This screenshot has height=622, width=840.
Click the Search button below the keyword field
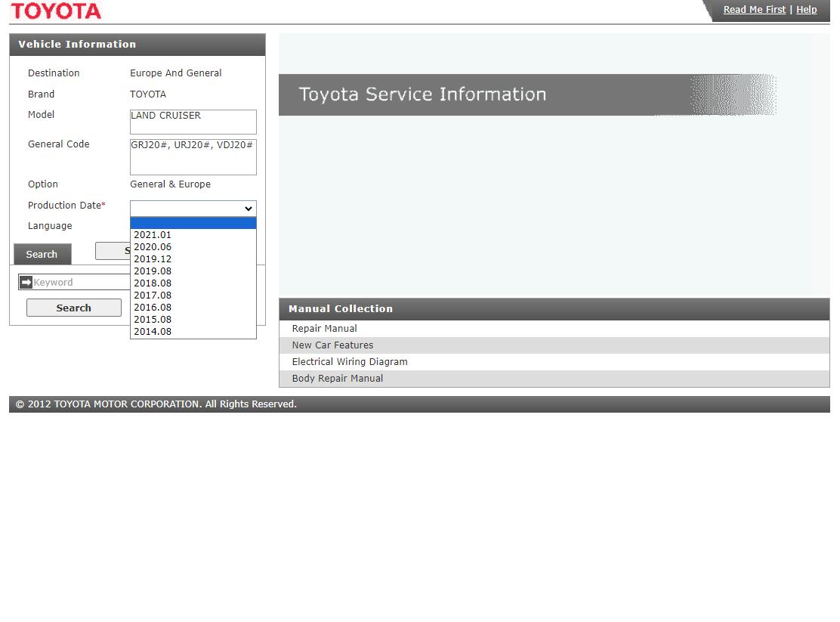click(x=74, y=308)
